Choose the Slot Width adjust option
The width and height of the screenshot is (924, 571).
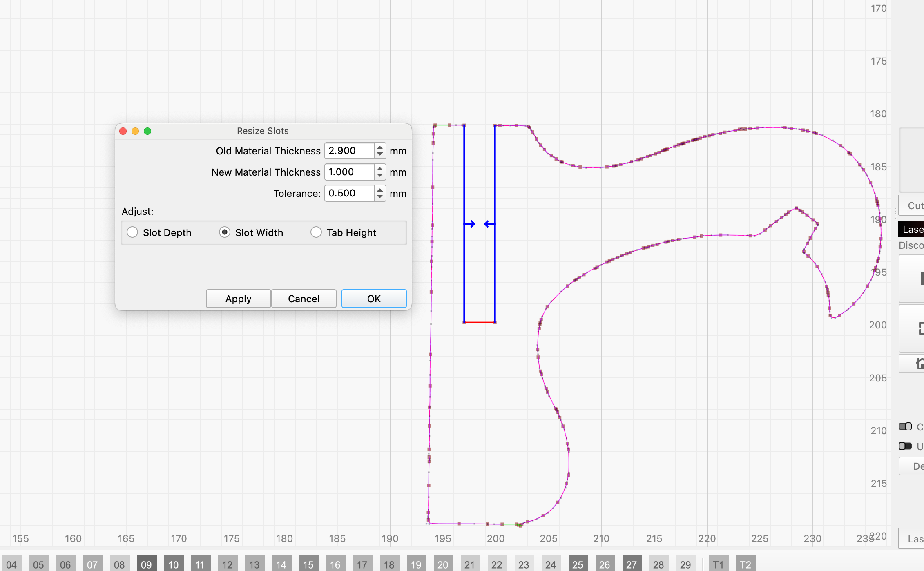[x=225, y=232]
